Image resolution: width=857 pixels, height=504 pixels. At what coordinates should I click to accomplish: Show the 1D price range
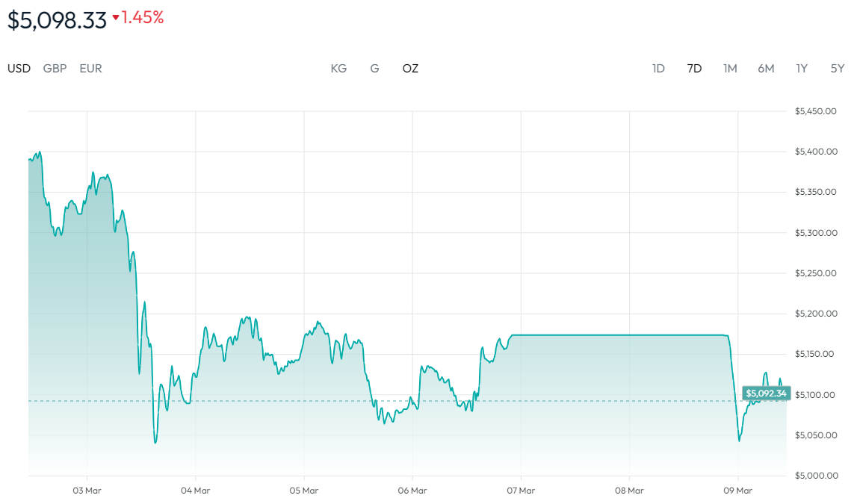[x=658, y=69]
